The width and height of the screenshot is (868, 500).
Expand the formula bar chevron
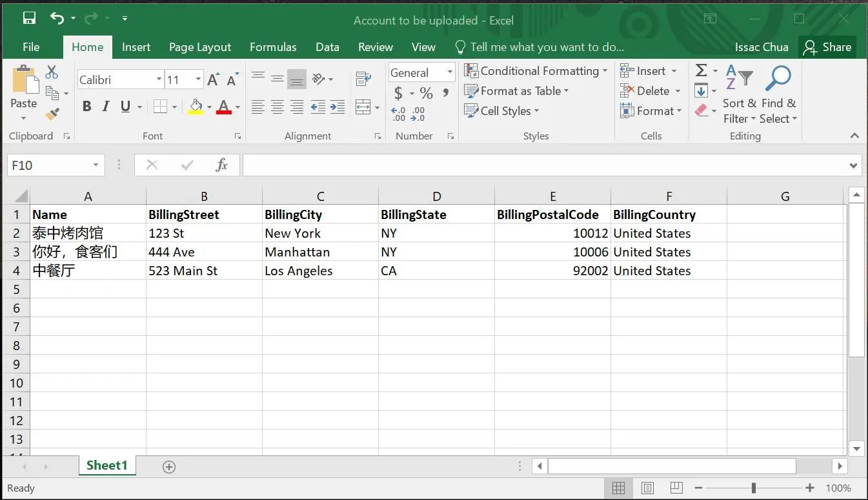854,166
